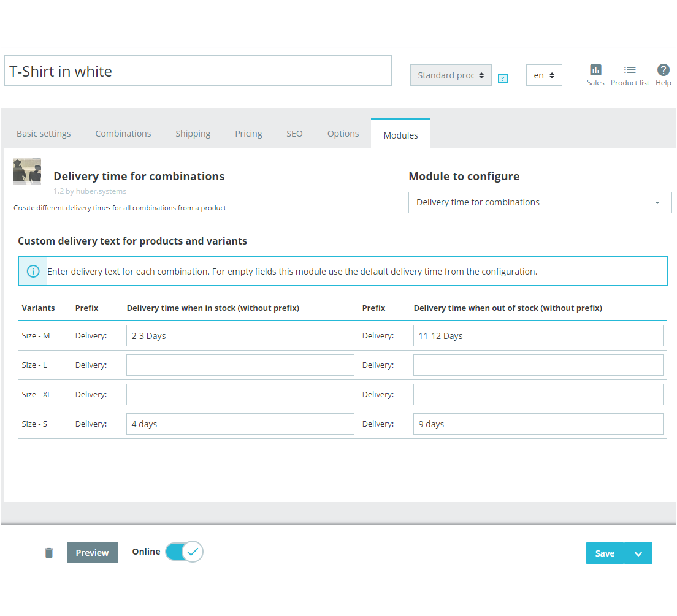Click the 'Module to configure' heading
This screenshot has width=677, height=616.
pyautogui.click(x=464, y=176)
